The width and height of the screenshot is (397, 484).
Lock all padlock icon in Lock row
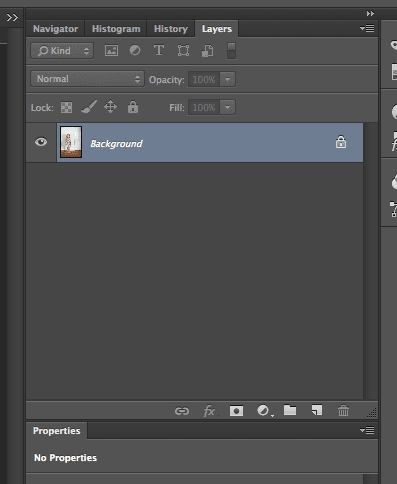[x=133, y=107]
